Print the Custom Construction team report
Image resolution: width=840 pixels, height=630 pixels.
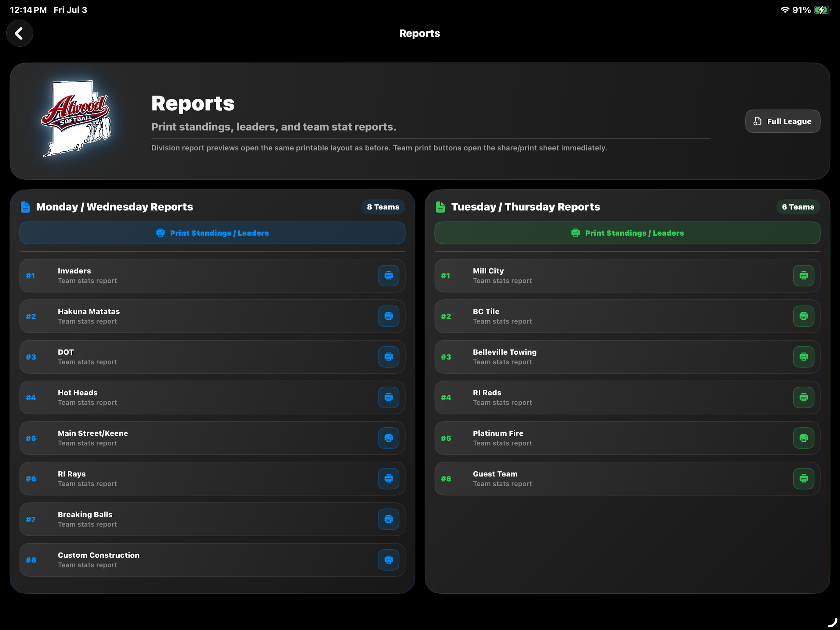[389, 560]
